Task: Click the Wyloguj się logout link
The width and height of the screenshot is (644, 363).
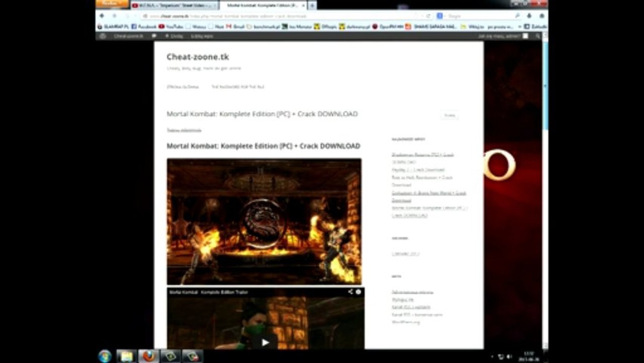Action: click(403, 299)
